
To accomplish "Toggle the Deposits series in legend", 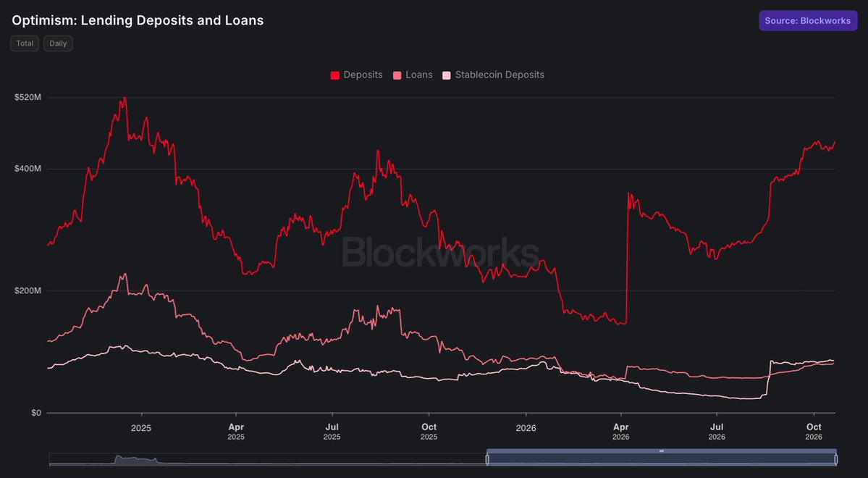I will (356, 75).
